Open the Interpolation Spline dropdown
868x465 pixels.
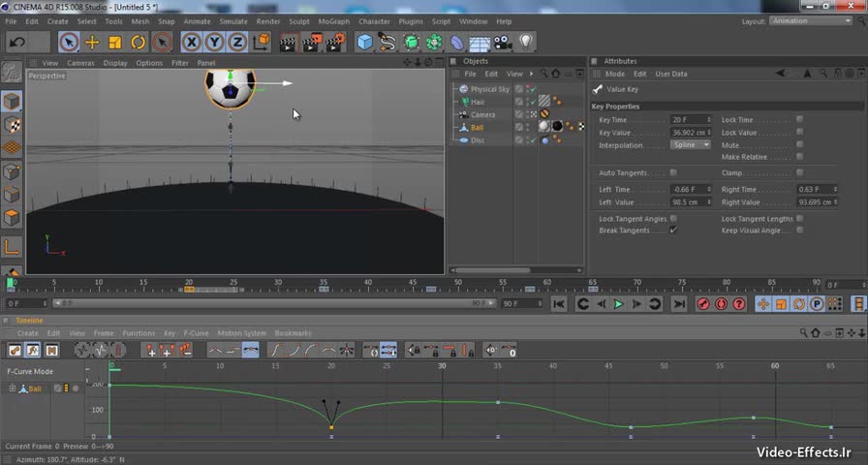pos(690,145)
